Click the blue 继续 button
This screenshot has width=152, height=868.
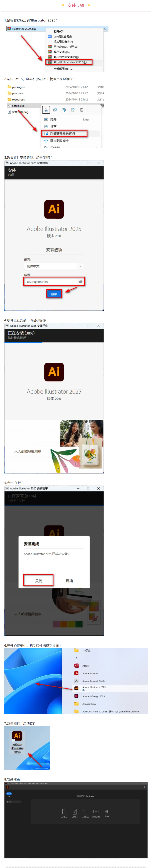coord(54,294)
